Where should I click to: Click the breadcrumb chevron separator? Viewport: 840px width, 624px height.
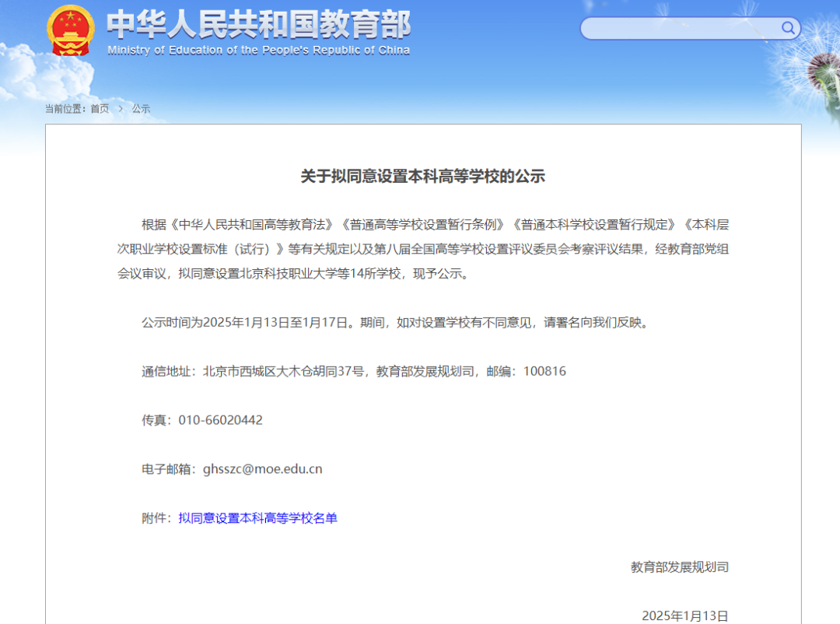click(x=121, y=109)
